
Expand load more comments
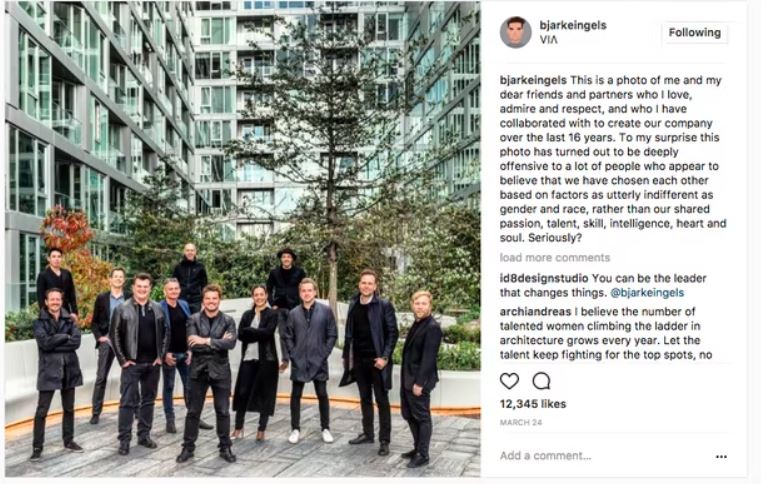tap(555, 258)
